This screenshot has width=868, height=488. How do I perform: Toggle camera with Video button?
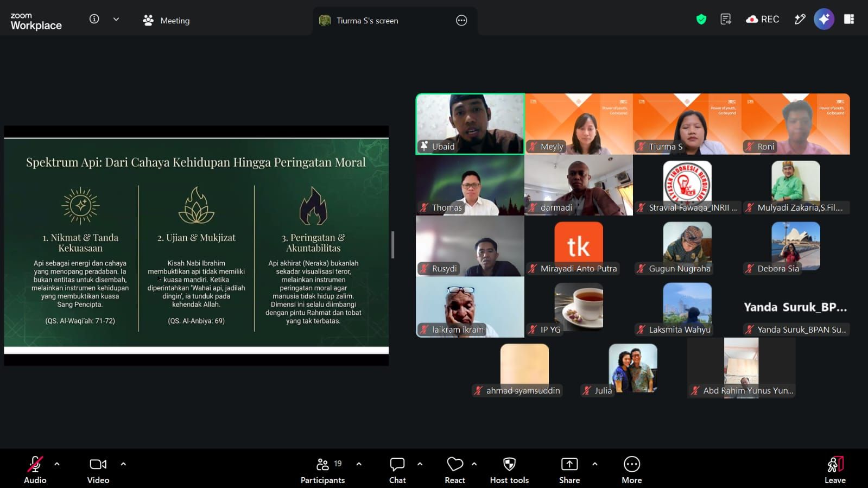[x=98, y=470]
